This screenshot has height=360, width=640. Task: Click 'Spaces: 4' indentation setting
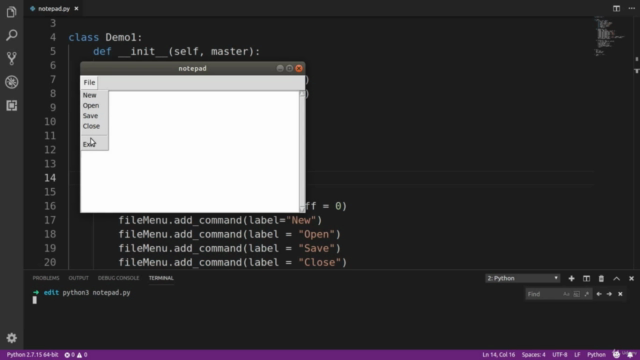coord(533,355)
